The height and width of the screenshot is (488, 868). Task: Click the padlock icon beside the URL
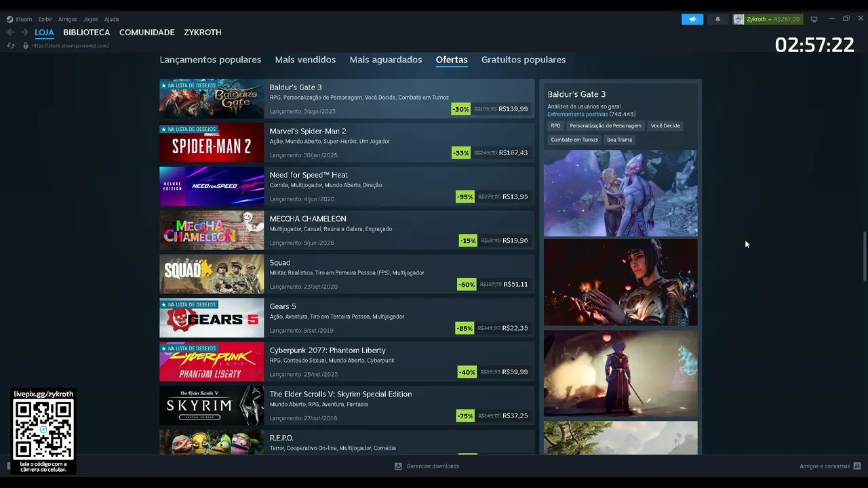pos(26,45)
